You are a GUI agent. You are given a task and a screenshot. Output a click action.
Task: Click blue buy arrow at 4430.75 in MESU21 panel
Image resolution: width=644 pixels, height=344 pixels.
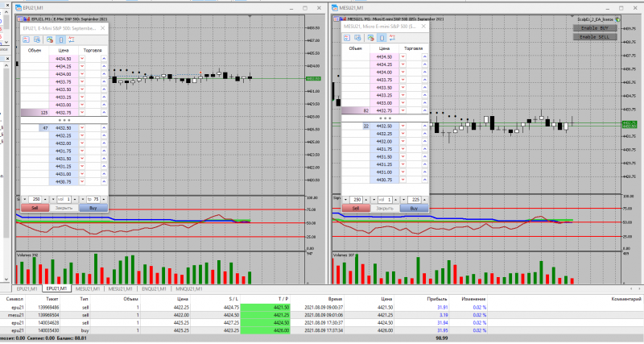[x=425, y=180]
